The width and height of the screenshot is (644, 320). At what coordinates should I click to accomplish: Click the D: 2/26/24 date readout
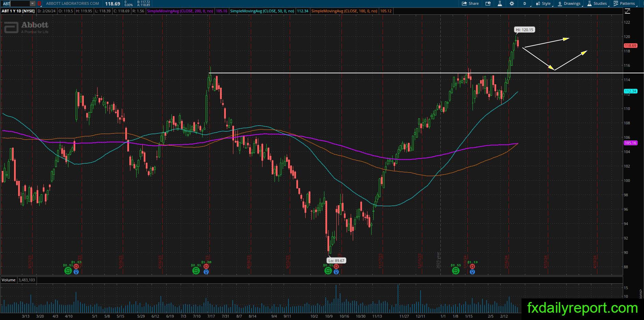[46, 11]
